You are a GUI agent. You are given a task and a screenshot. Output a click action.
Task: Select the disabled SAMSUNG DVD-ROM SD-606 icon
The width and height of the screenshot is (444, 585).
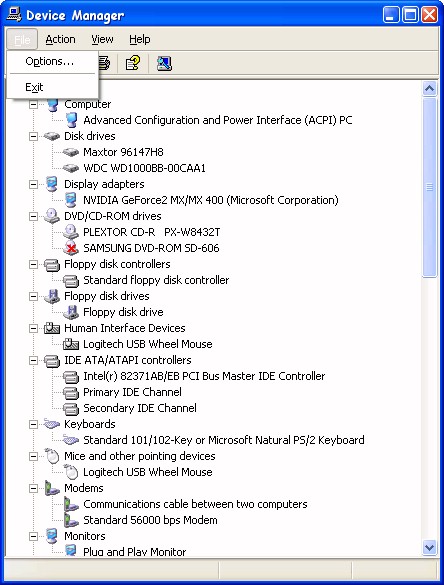71,248
